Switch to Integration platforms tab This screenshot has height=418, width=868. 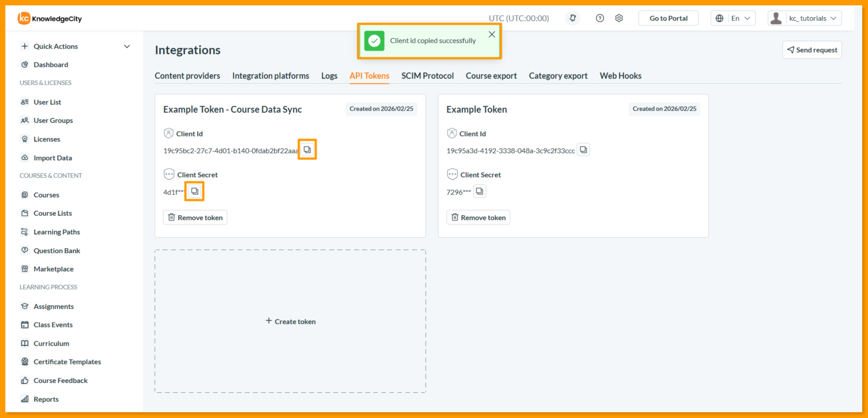(x=270, y=76)
